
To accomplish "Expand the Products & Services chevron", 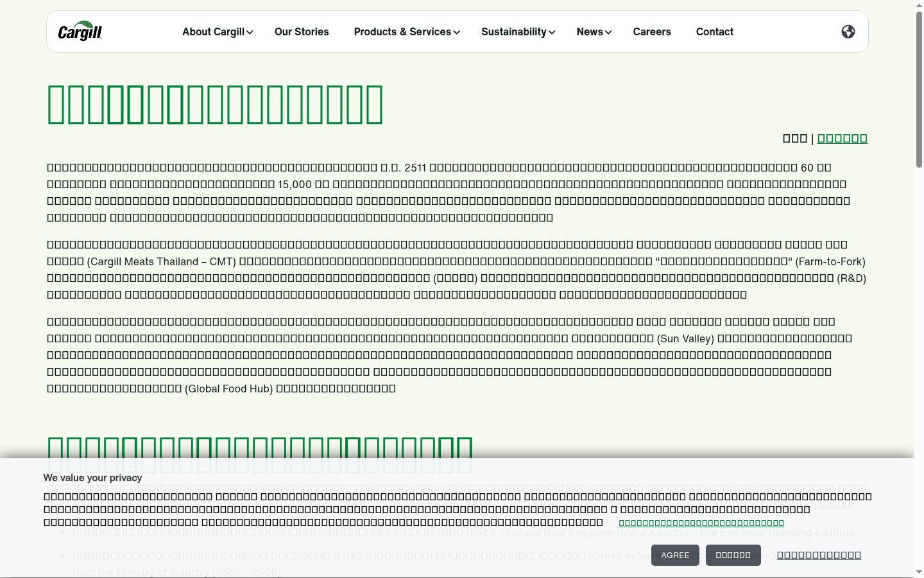I will (x=456, y=32).
